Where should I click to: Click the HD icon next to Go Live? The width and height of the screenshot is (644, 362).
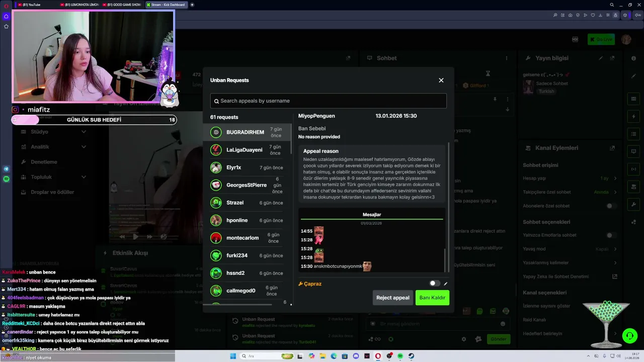point(575,39)
